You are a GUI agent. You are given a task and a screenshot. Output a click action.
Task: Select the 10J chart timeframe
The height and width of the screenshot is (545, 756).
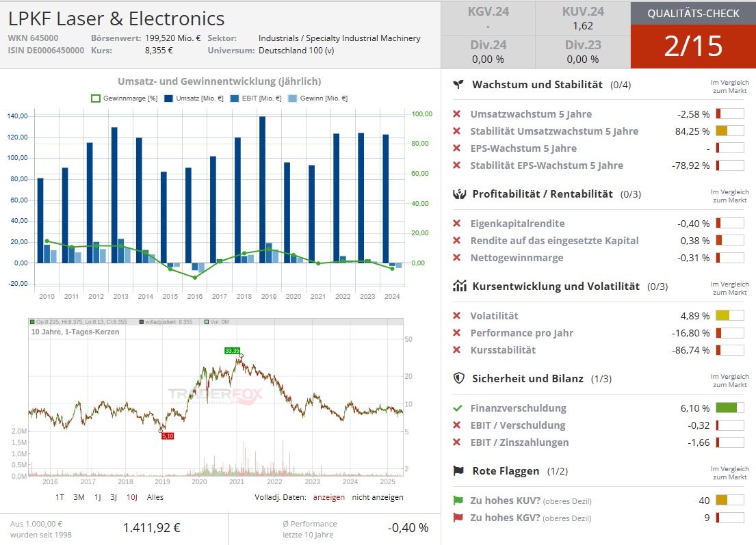coord(132,497)
